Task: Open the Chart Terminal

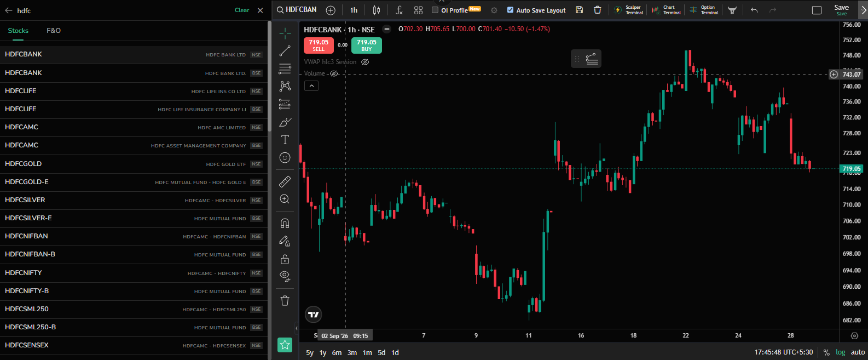Action: click(x=666, y=10)
